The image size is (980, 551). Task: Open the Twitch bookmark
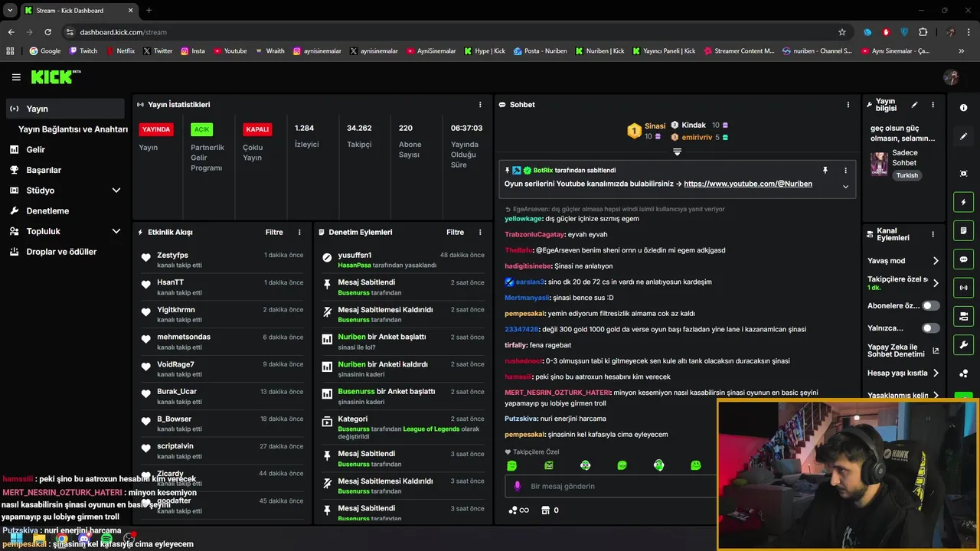coord(83,51)
